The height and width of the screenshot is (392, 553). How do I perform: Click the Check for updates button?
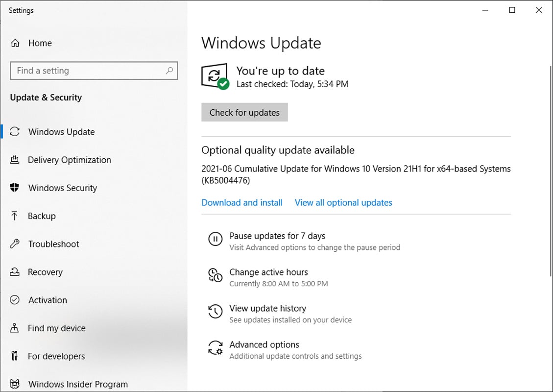click(x=244, y=112)
